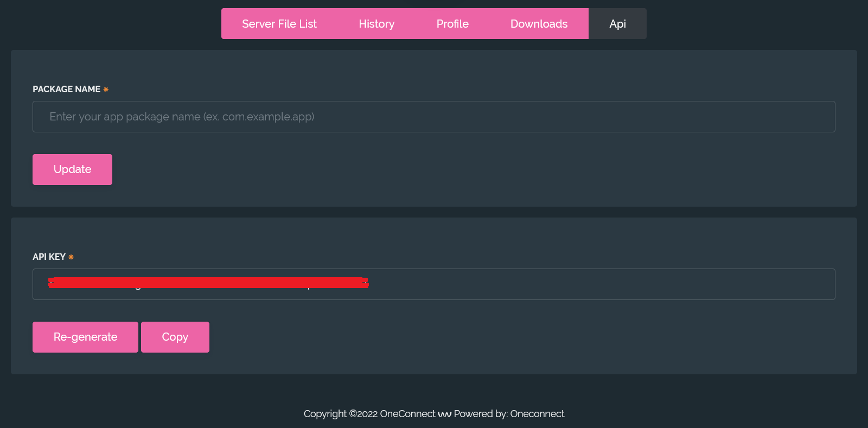Viewport: 868px width, 428px height.
Task: Click the PACKAGE NAME field label
Action: pyautogui.click(x=66, y=89)
